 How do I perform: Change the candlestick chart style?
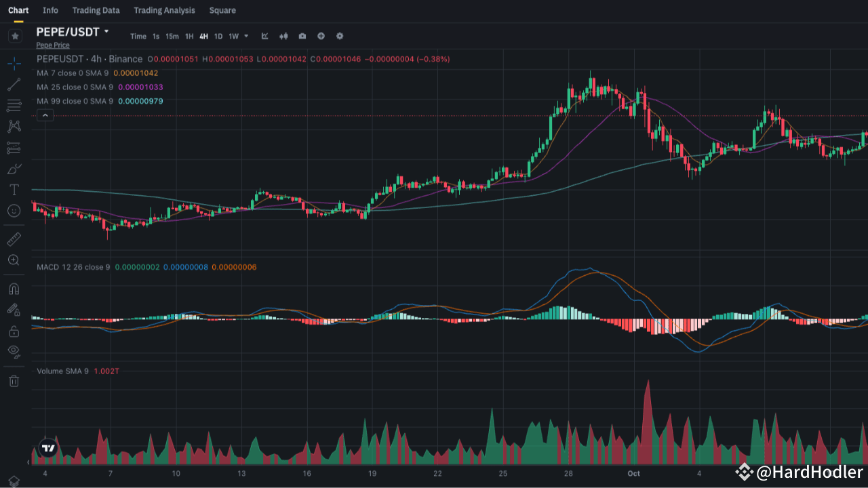(283, 36)
